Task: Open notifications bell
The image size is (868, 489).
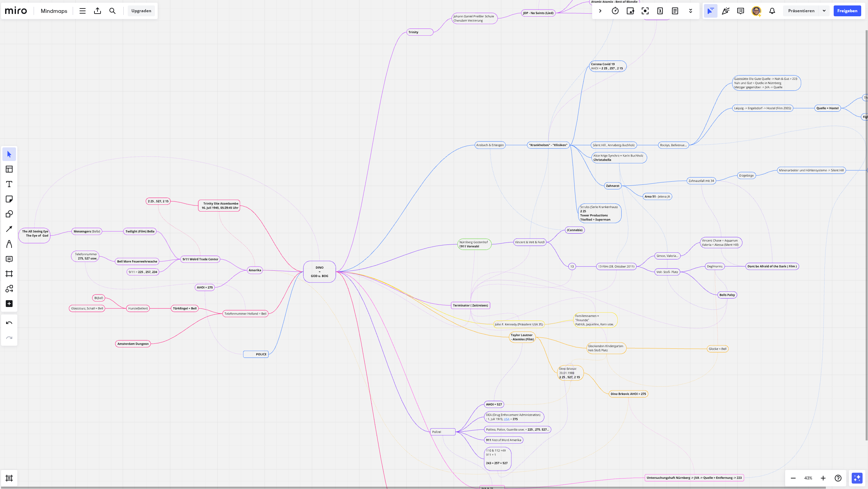Action: click(772, 11)
